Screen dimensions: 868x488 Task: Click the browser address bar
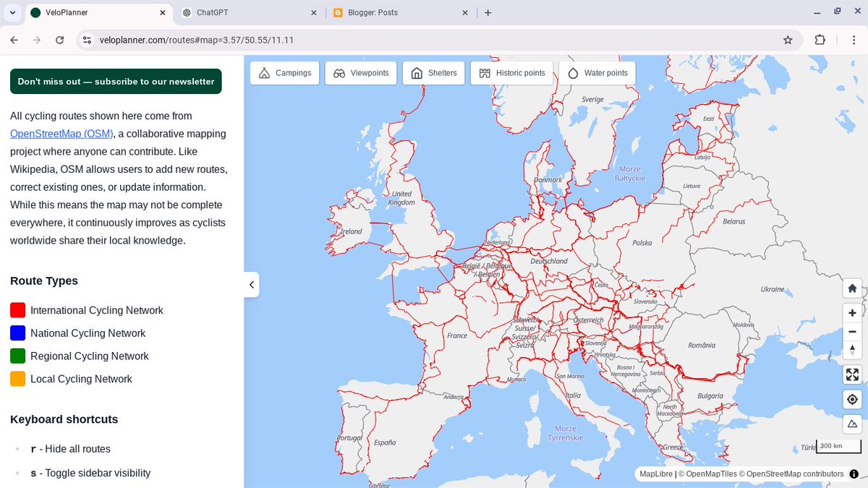tap(289, 40)
